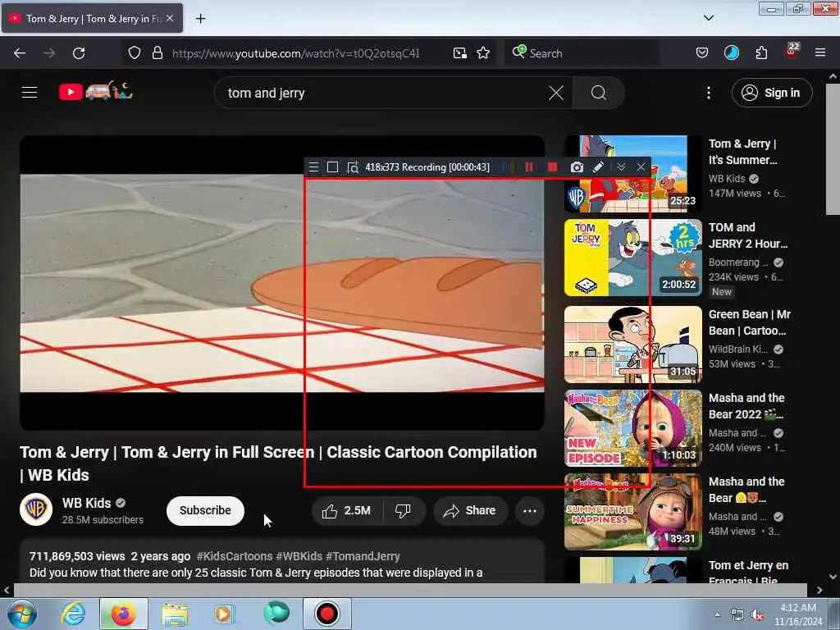Open the Firefox account profile icon
The width and height of the screenshot is (840, 630).
(731, 52)
